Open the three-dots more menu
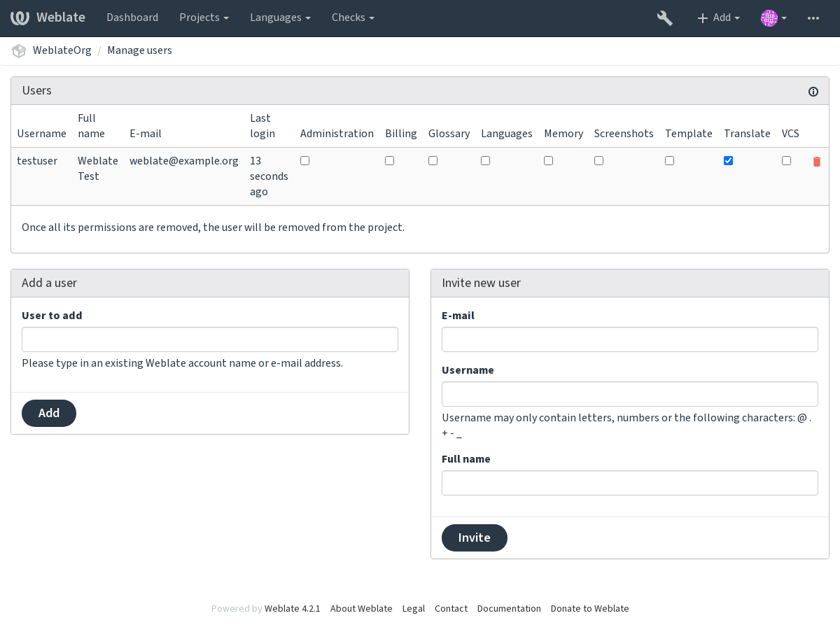840x632 pixels. 813,18
